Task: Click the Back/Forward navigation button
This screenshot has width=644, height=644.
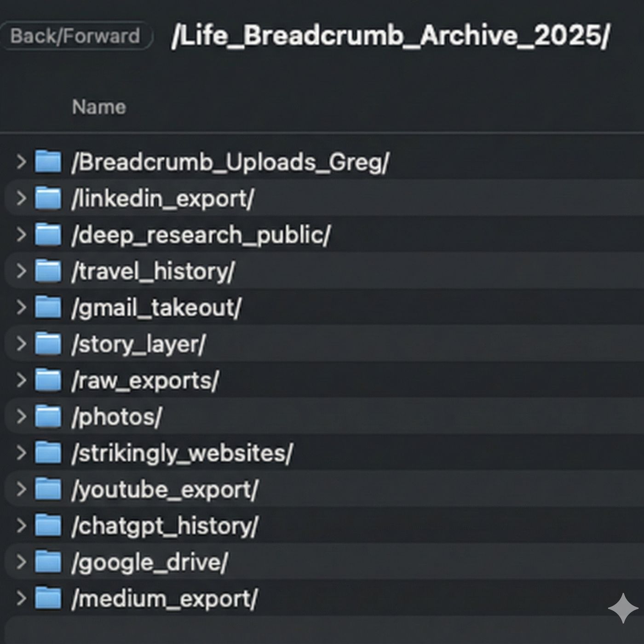Action: (75, 36)
